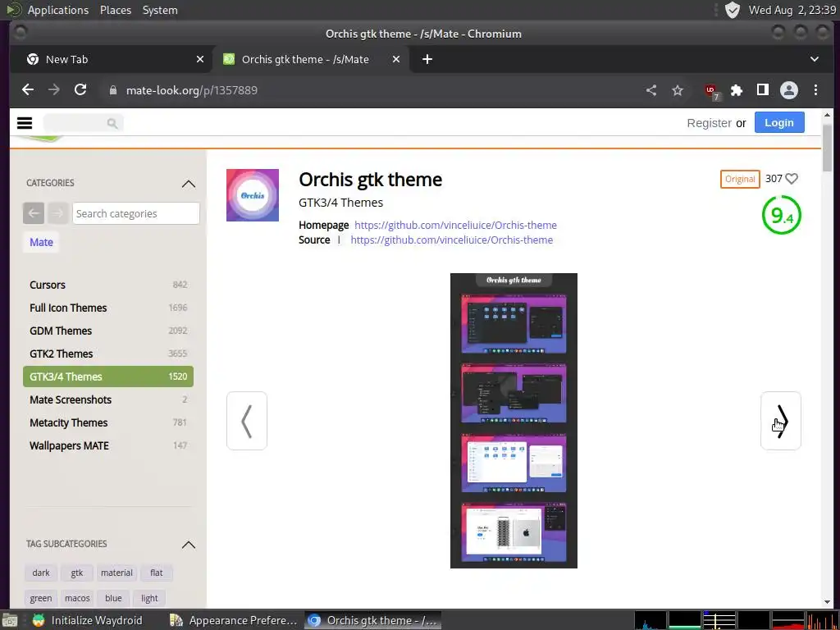Open the Full Icon Themes category
The width and height of the screenshot is (840, 630).
coord(107,308)
